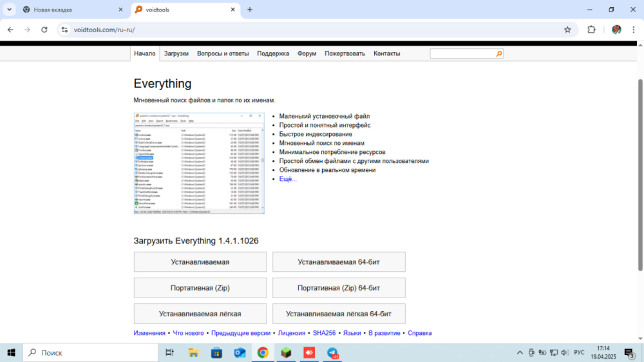644x362 pixels.
Task: Open the Пожертвовать page
Action: point(345,53)
